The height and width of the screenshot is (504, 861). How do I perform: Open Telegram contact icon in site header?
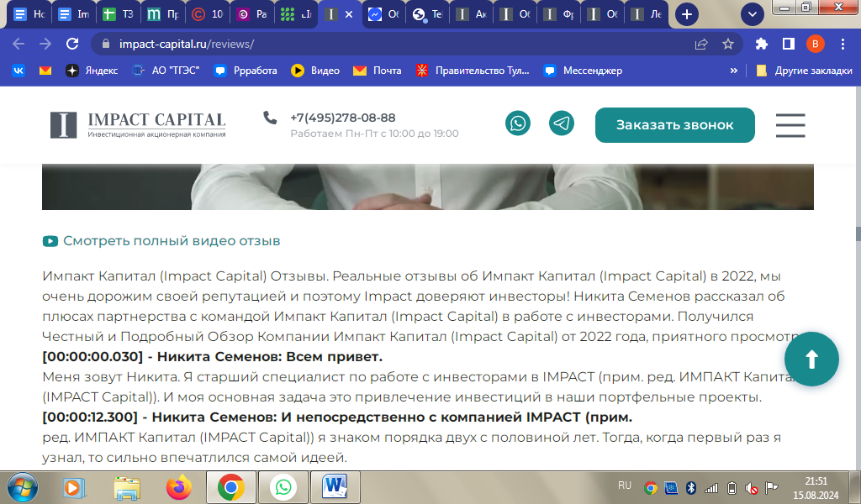(x=561, y=123)
